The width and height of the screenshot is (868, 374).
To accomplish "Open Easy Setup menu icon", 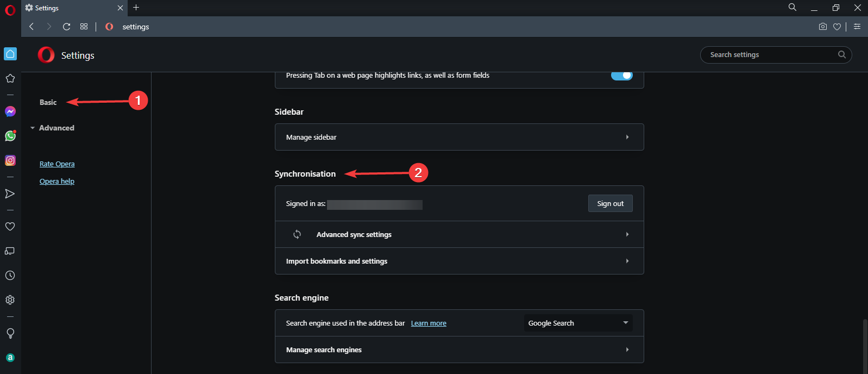I will [857, 27].
